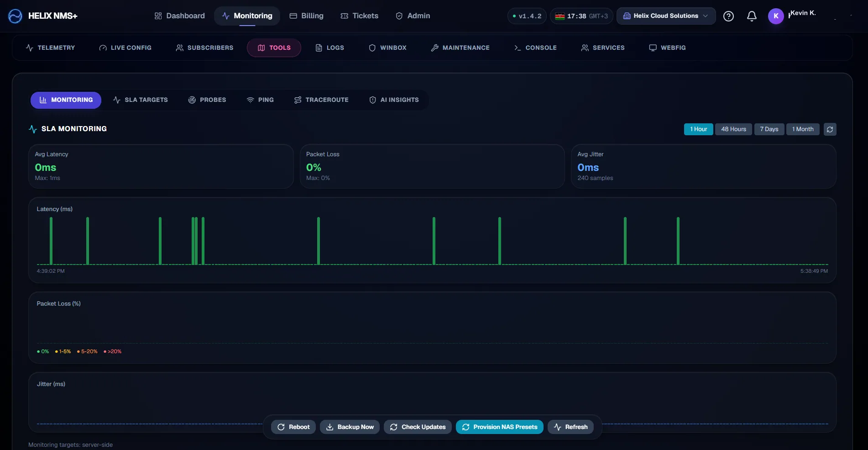Switch to the Traceroute tab
The height and width of the screenshot is (450, 868).
coord(321,100)
